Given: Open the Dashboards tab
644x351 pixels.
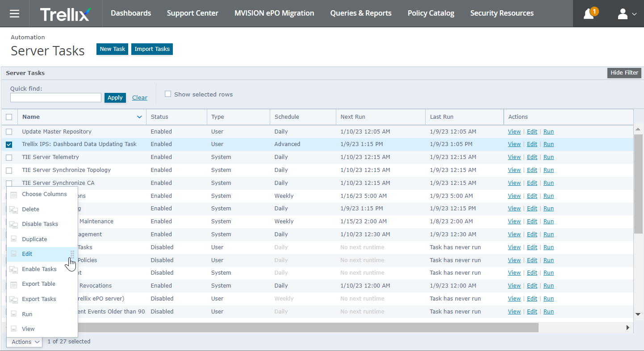Looking at the screenshot, I should pos(131,13).
